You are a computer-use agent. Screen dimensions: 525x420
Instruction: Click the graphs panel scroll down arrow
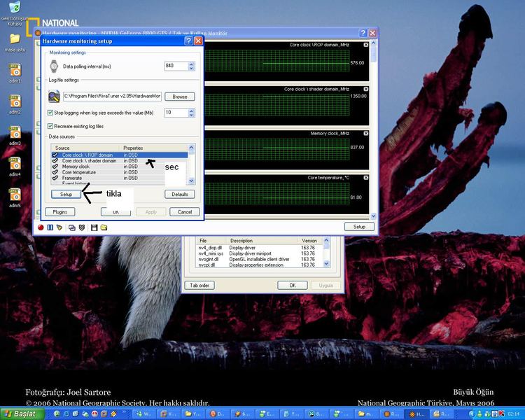[373, 216]
